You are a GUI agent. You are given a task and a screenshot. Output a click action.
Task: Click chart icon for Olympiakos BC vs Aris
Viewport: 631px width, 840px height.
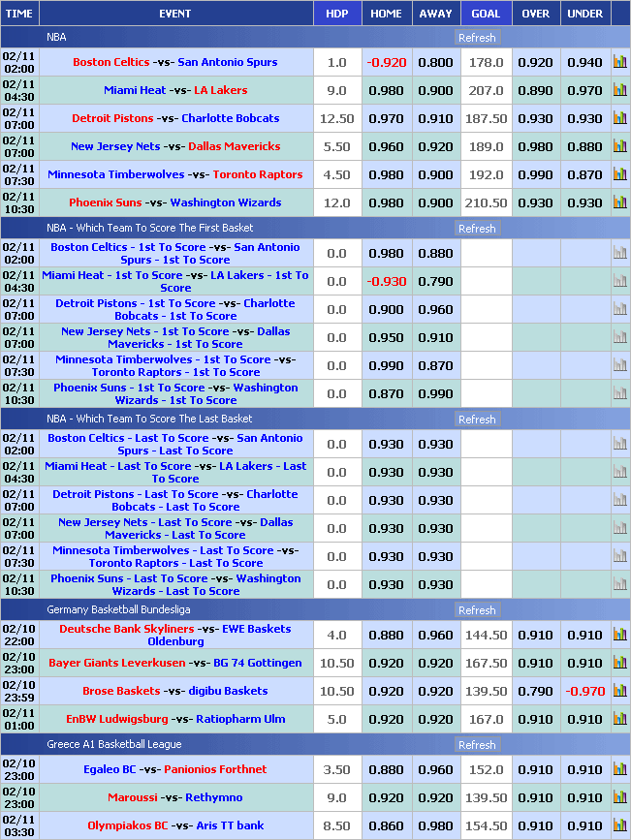pos(619,825)
